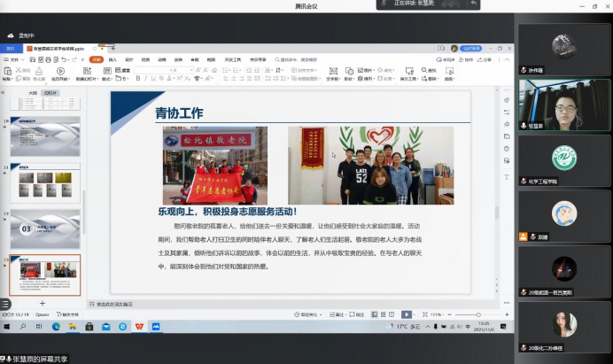Click the command search box
This screenshot has height=364, width=613.
click(x=296, y=60)
